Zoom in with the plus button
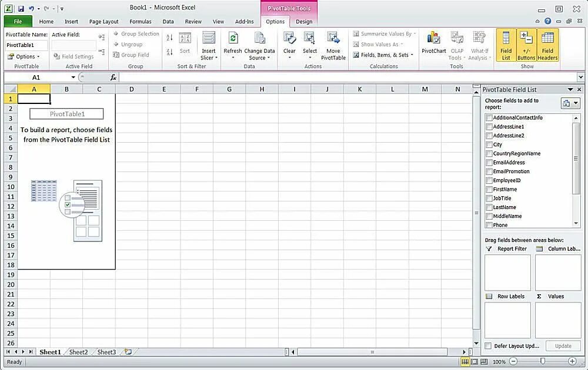The image size is (588, 370). 572,361
